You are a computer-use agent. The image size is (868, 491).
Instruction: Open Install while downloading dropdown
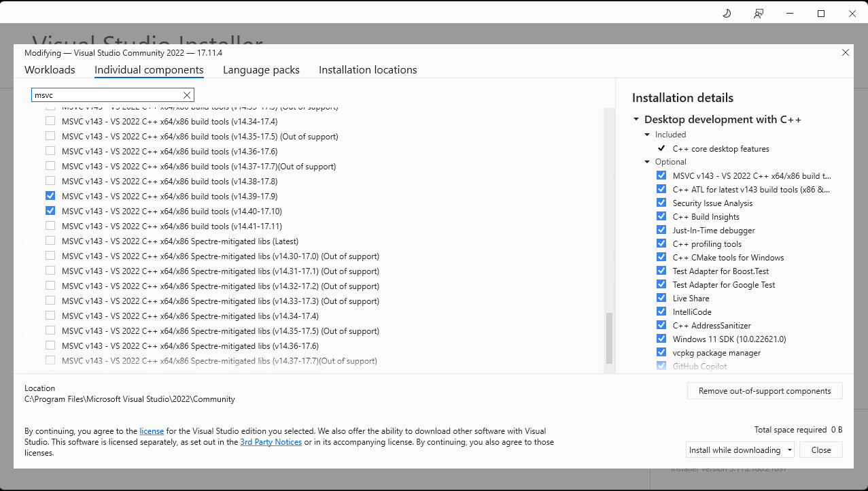[x=740, y=450]
